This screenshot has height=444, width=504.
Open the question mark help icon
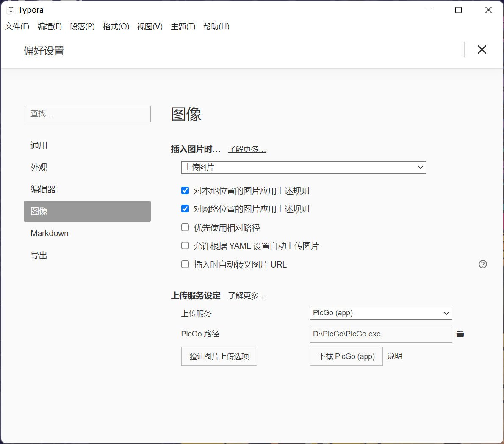[482, 264]
